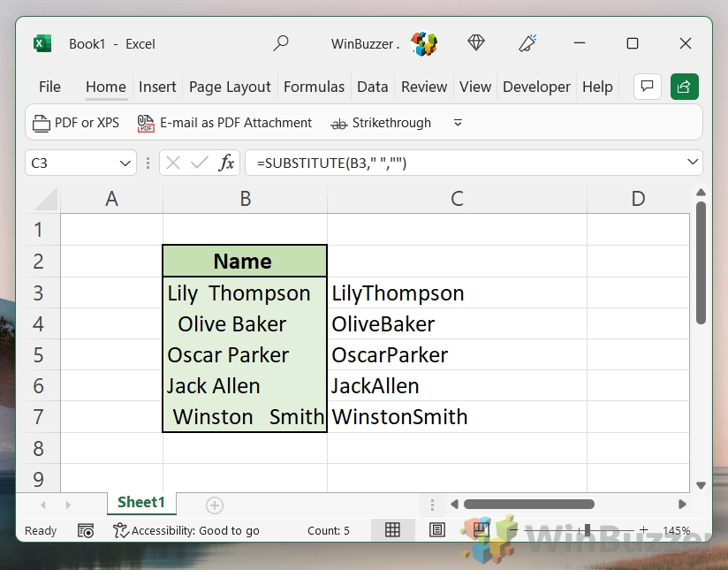Image resolution: width=728 pixels, height=570 pixels.
Task: Select the Oscar Parker cell in column B
Action: [245, 355]
